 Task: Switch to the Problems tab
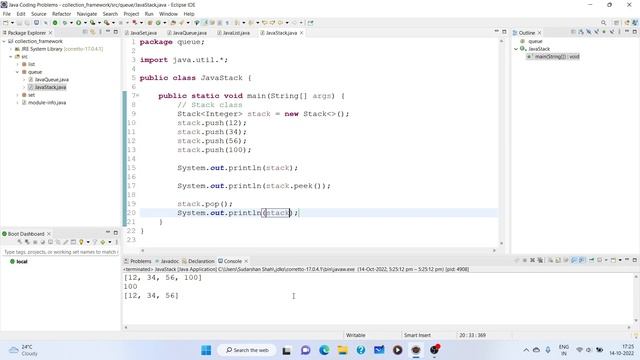click(x=138, y=261)
